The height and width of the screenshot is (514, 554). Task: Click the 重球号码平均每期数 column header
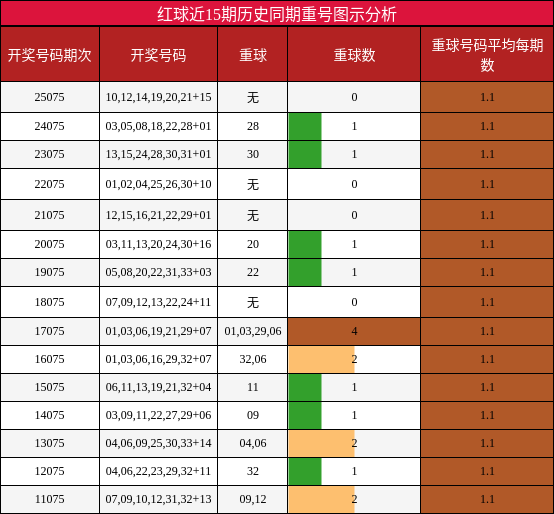pos(487,54)
